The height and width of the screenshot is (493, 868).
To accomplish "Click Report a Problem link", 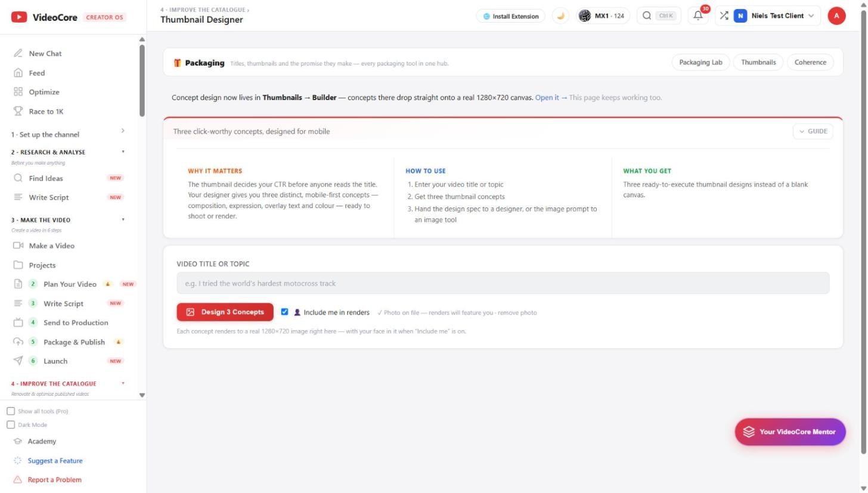I will [x=54, y=480].
